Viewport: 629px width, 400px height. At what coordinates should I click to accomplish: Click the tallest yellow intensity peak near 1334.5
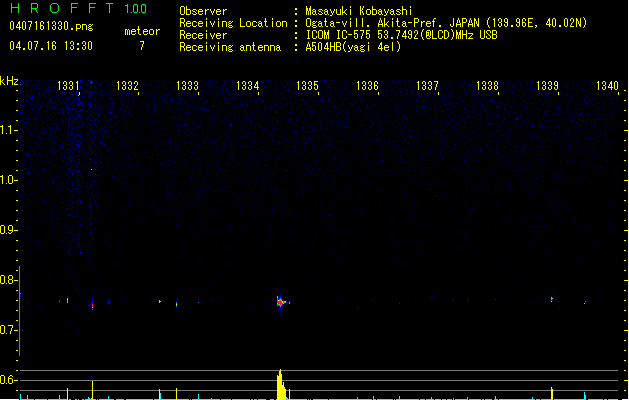tap(281, 384)
